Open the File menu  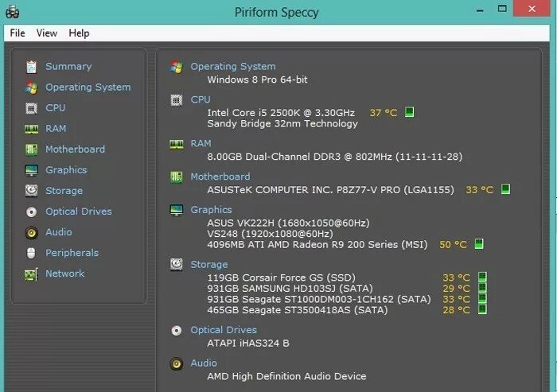pos(18,33)
